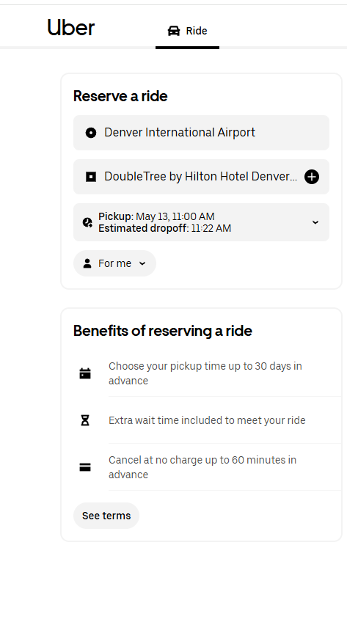Click the destination square icon
The height and width of the screenshot is (644, 347).
[x=91, y=177]
